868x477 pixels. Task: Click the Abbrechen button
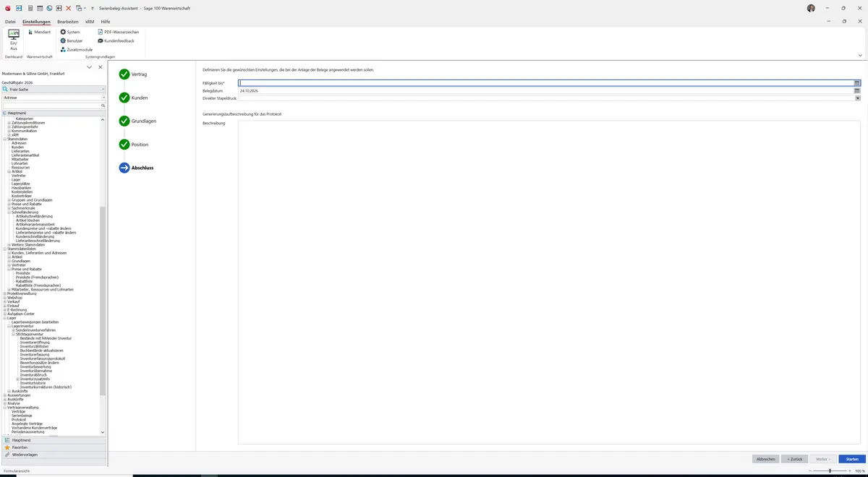click(765, 459)
